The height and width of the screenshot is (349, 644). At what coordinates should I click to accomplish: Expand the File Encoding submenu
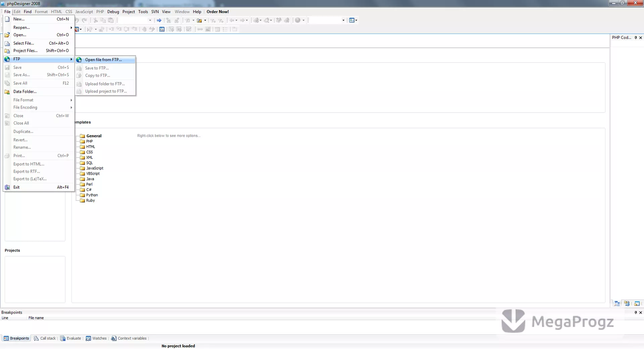coord(71,107)
